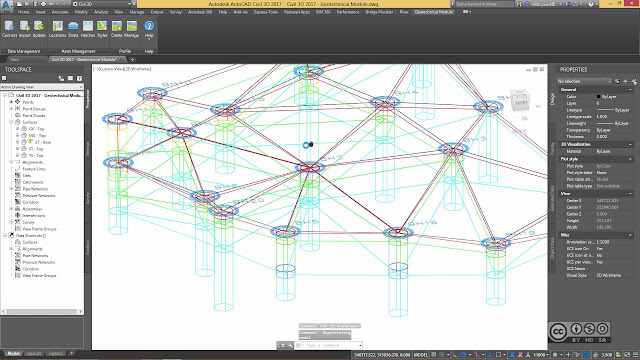Expand the Pipe Networks tree node

[x=11, y=189]
